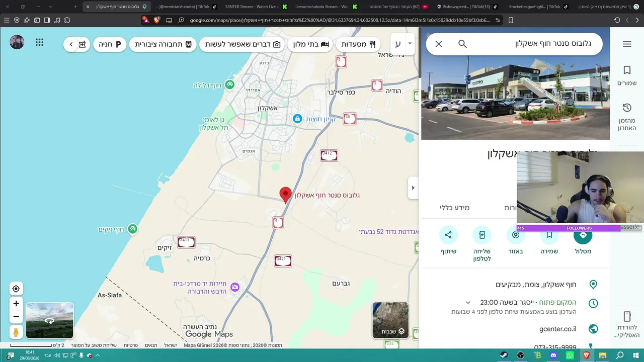Click the red pin for גלובוס סנטר חוף אשקלון
This screenshot has height=362, width=644.
pyautogui.click(x=285, y=195)
